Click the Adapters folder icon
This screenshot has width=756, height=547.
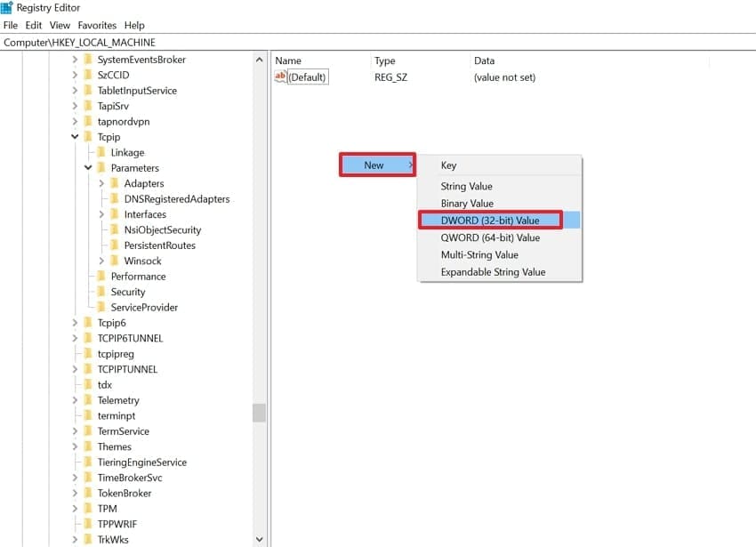116,182
